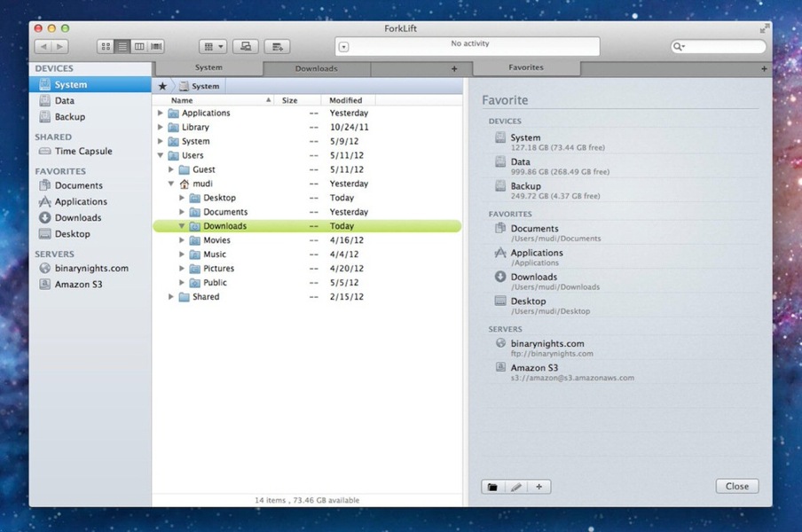The height and width of the screenshot is (532, 802).
Task: Click the search field
Action: pyautogui.click(x=718, y=46)
